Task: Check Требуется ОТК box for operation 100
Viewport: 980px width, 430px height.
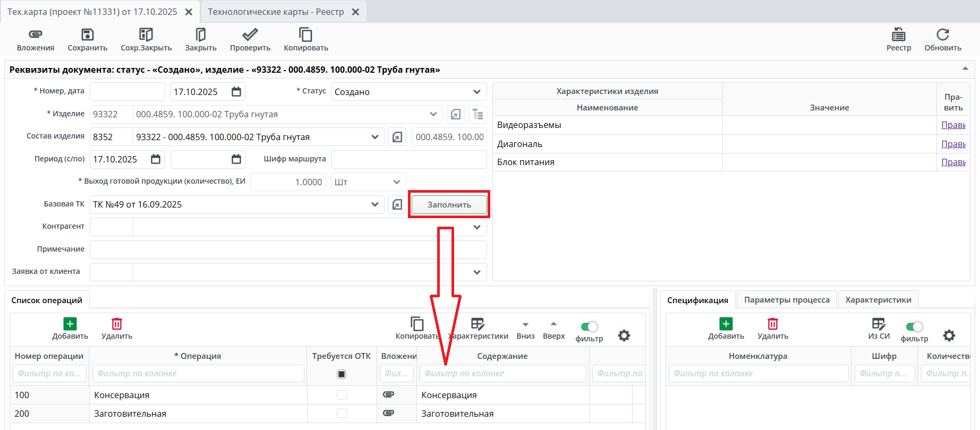Action: 342,395
